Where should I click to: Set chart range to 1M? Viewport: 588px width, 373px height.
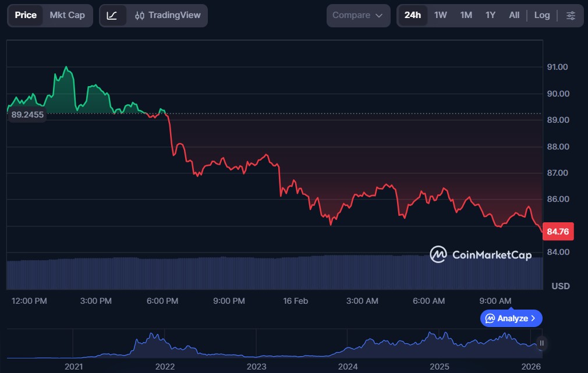(x=466, y=15)
